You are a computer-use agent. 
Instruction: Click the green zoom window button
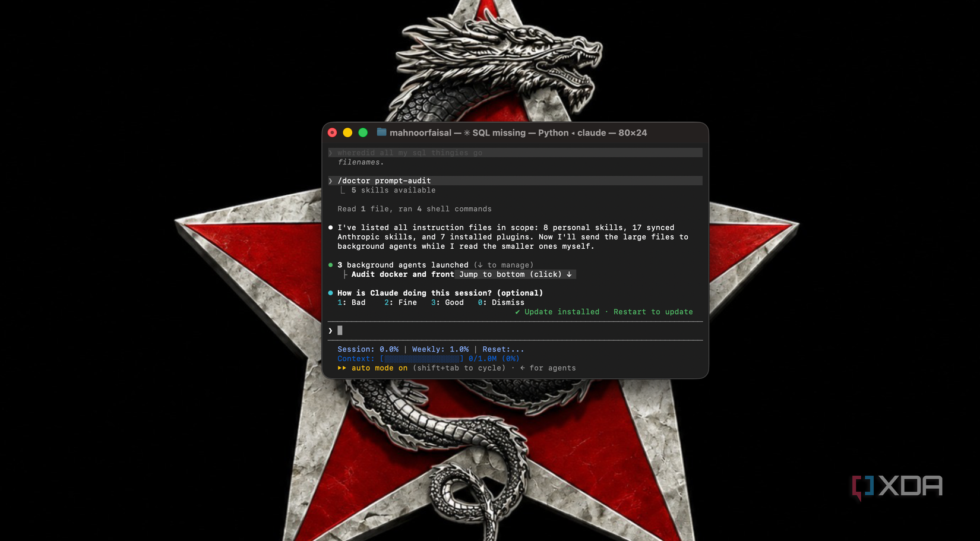(x=363, y=132)
